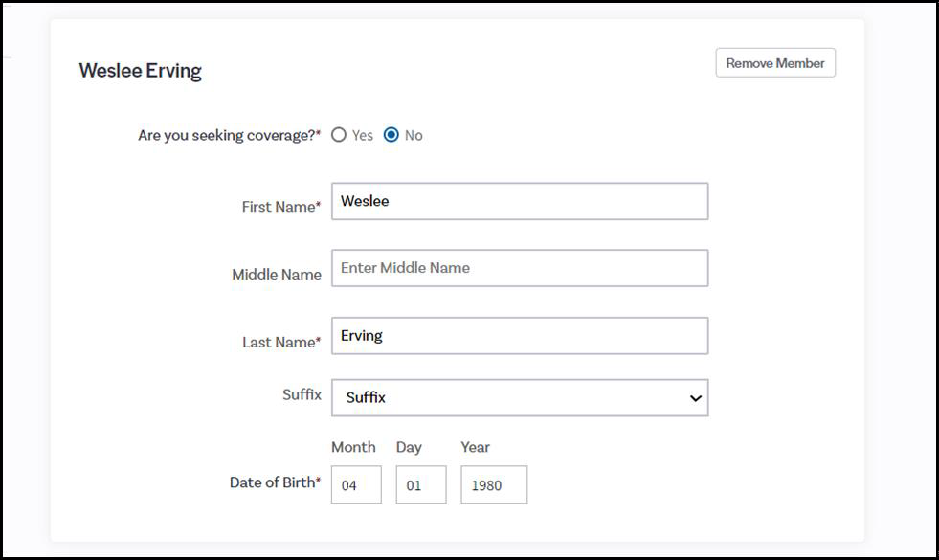Click the Last Name field label
The height and width of the screenshot is (560, 939).
(x=281, y=342)
